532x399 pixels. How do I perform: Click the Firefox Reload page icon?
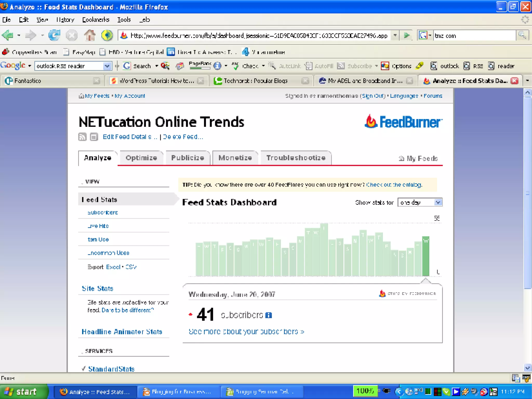(x=54, y=35)
